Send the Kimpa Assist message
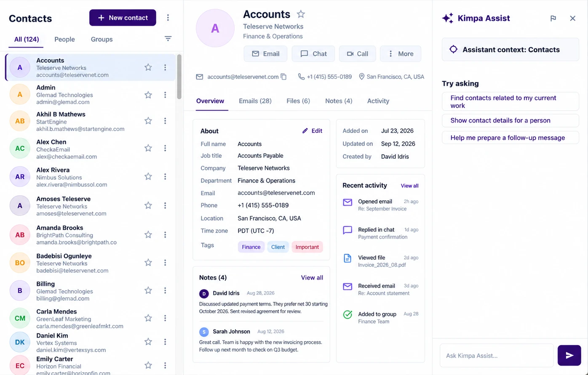 pos(569,355)
